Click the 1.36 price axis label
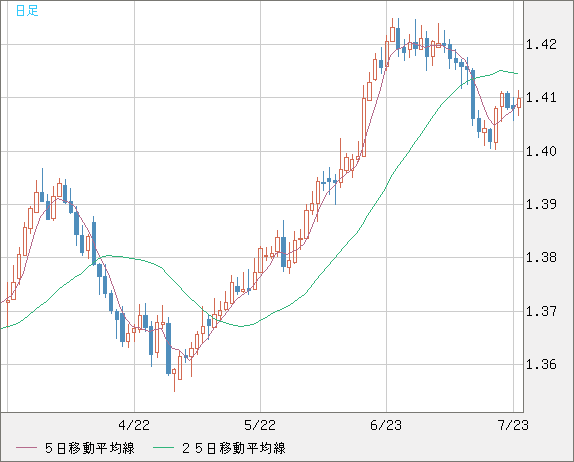 tap(541, 365)
